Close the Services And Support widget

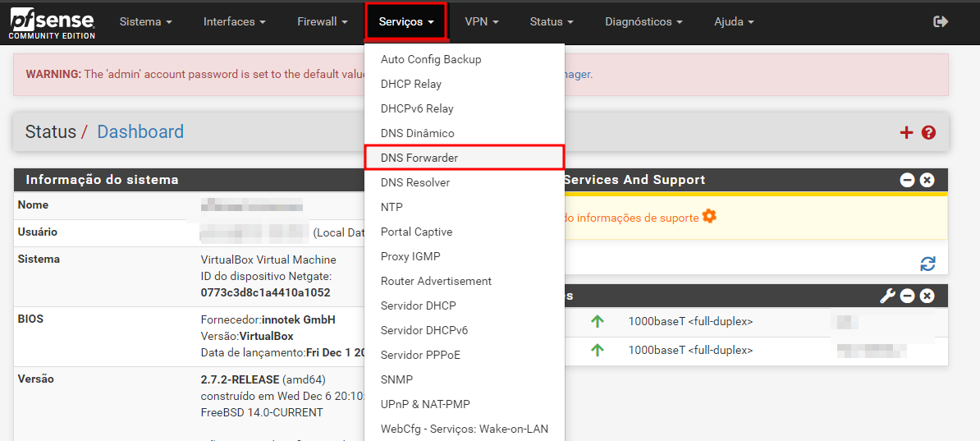927,180
